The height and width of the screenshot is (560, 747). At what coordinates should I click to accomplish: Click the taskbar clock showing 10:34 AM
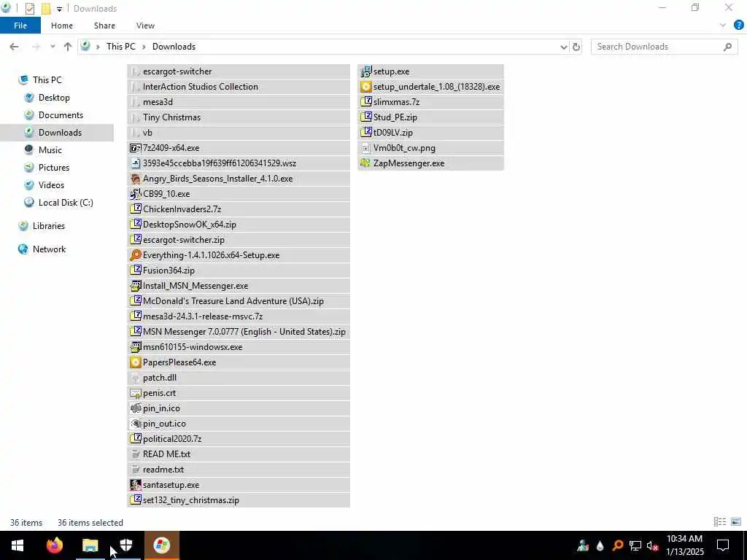point(684,545)
